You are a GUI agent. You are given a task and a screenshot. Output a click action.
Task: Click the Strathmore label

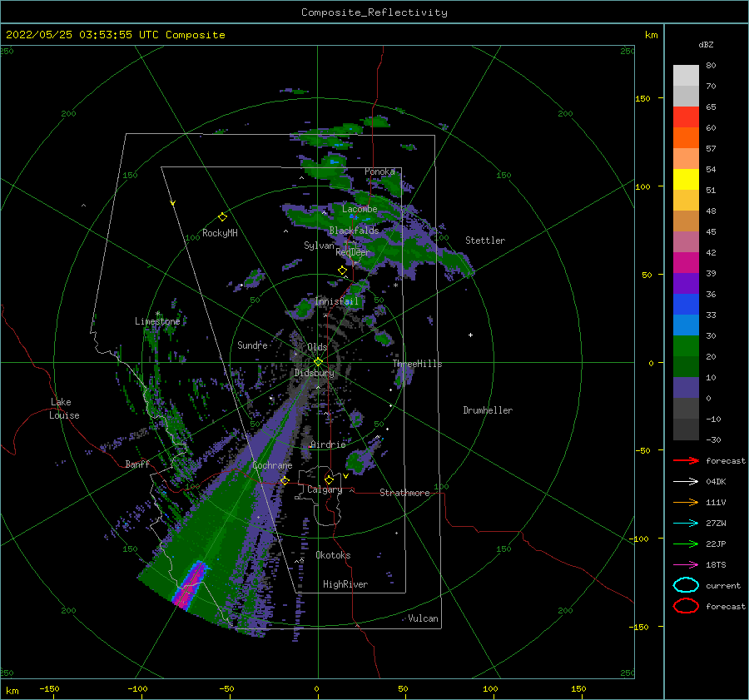404,493
